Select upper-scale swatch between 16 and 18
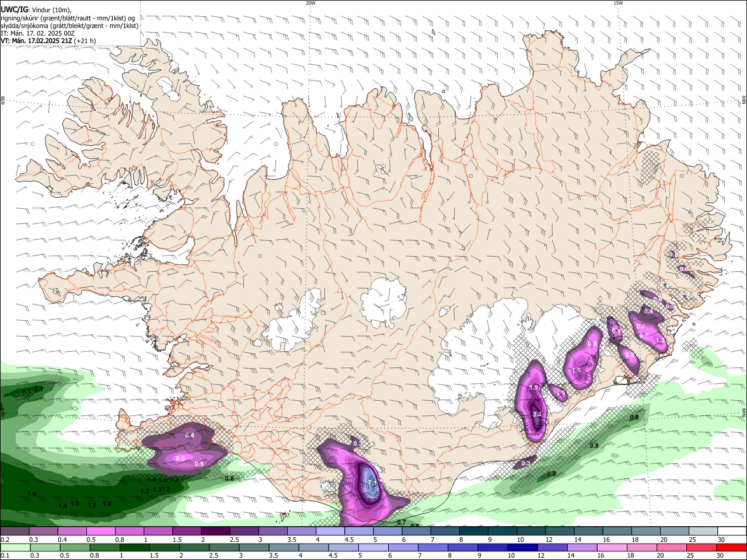Screen dimensions: 747x560 tap(618, 531)
